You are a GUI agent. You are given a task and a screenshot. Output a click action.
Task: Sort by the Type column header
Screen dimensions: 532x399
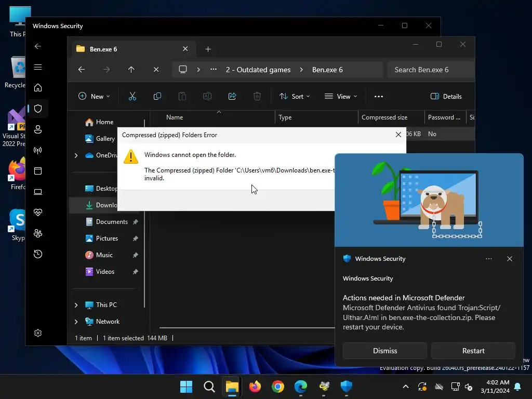(316, 117)
